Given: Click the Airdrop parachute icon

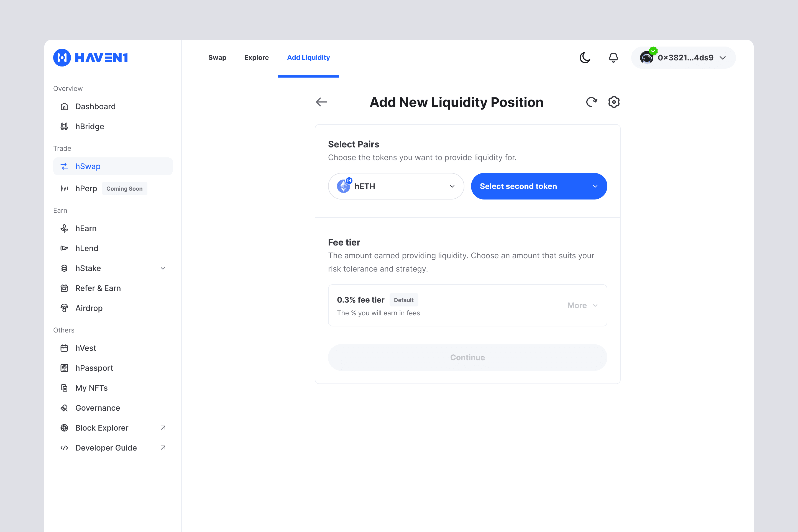Looking at the screenshot, I should (x=64, y=308).
